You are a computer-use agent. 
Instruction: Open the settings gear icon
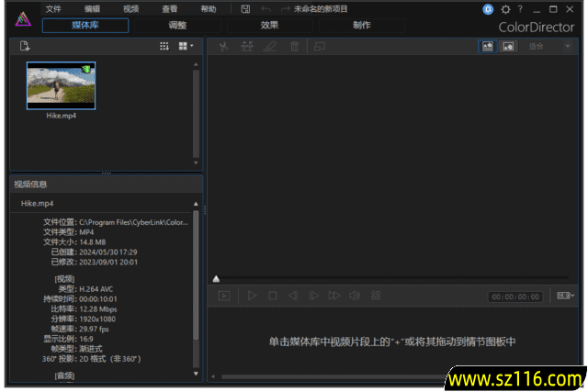pyautogui.click(x=504, y=9)
